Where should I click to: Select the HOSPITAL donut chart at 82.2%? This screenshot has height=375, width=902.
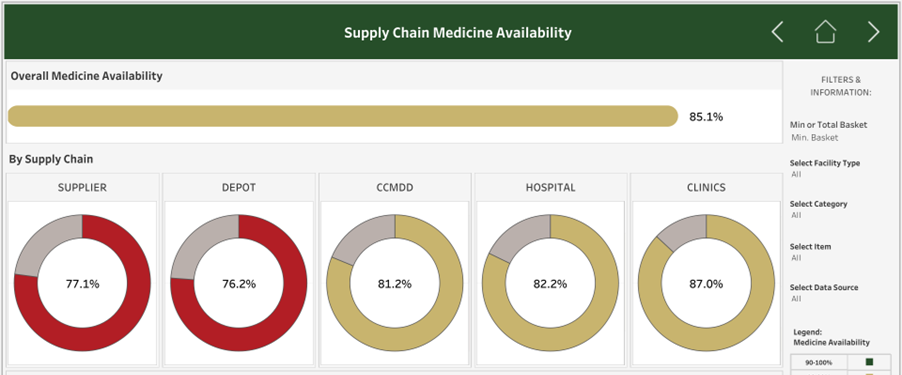(551, 283)
